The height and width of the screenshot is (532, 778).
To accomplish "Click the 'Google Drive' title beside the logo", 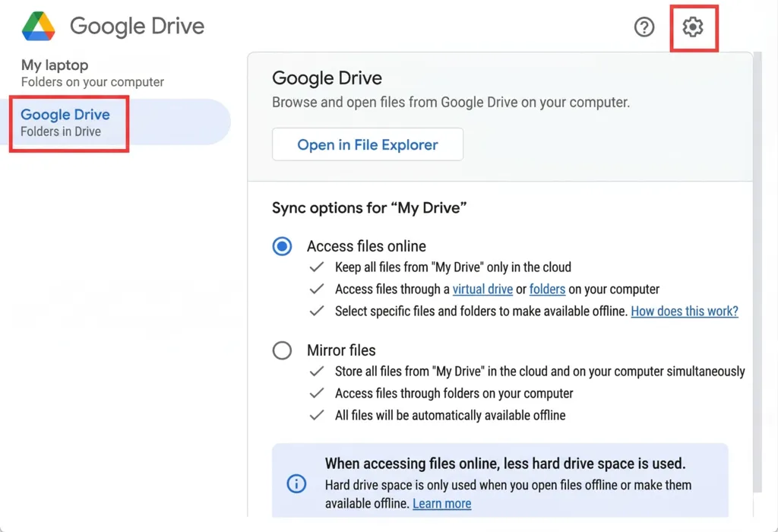I will pos(137,27).
